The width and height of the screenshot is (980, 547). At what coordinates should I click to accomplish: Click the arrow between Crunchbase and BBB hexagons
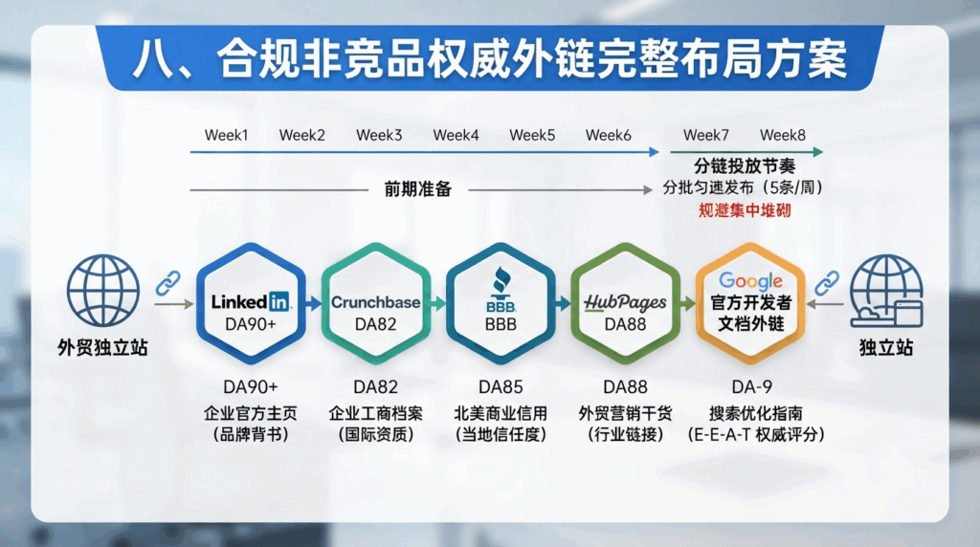point(438,304)
